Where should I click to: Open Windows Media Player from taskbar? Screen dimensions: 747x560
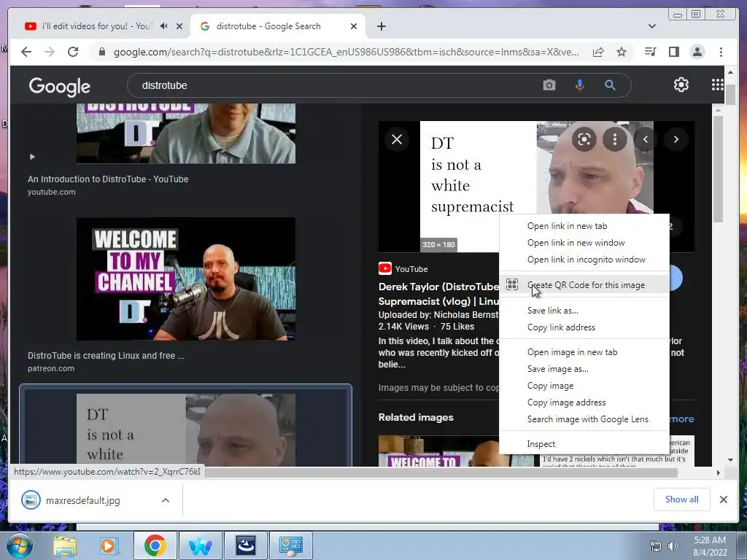(108, 545)
